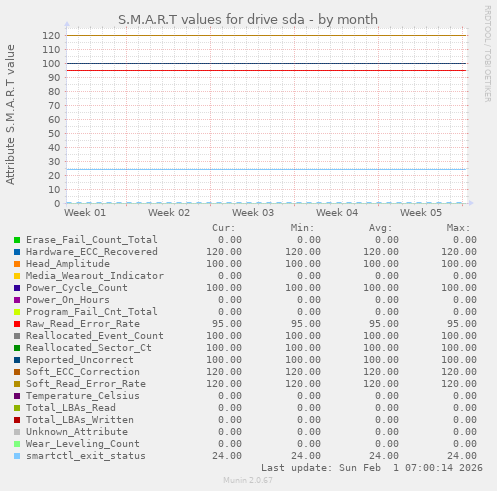The width and height of the screenshot is (497, 491).
Task: Click the 'Avg:' column header
Action: (380, 228)
